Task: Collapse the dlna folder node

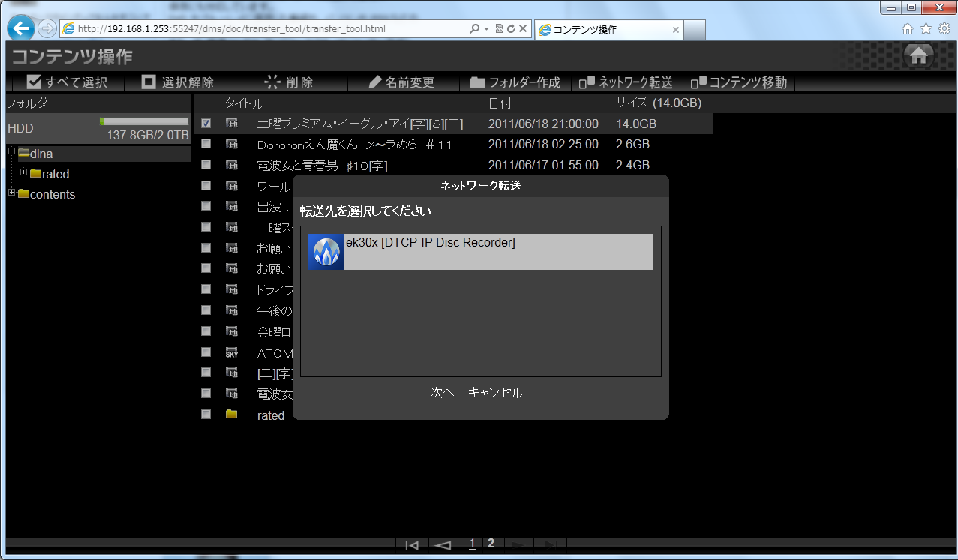Action: coord(11,152)
